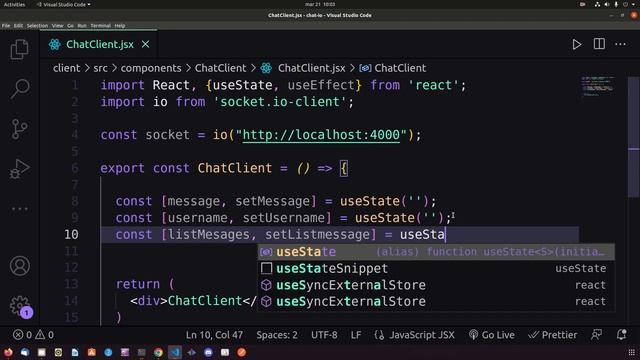Change file encoding UTF-8
The image size is (640, 360).
pos(324,335)
